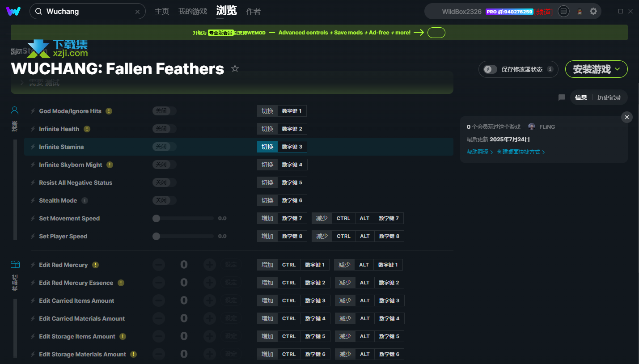Open the 主页 tab

[x=162, y=11]
